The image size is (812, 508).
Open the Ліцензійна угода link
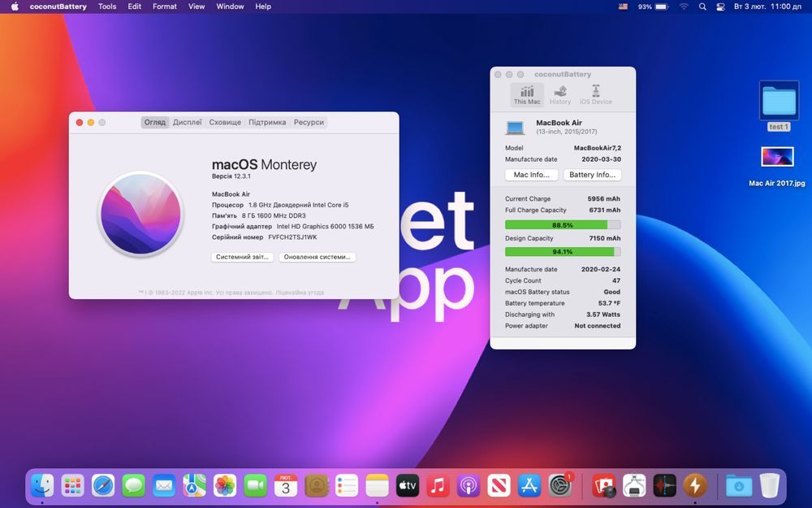tap(300, 293)
